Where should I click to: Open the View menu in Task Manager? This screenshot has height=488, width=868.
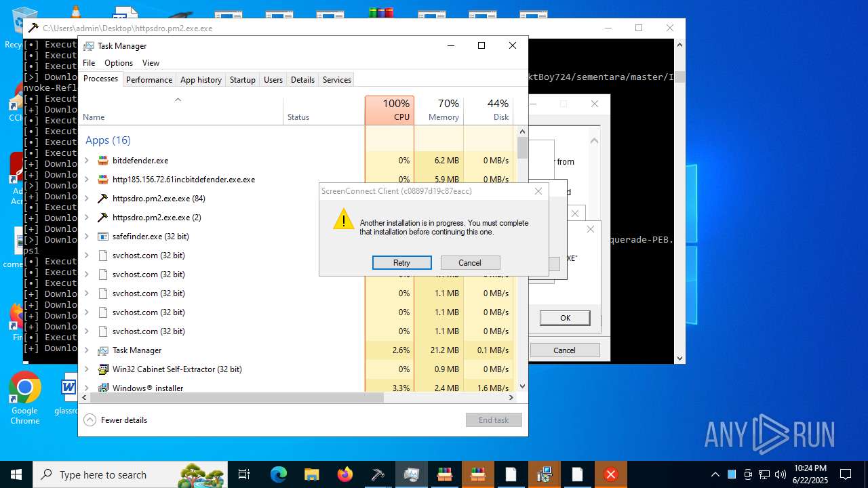151,63
